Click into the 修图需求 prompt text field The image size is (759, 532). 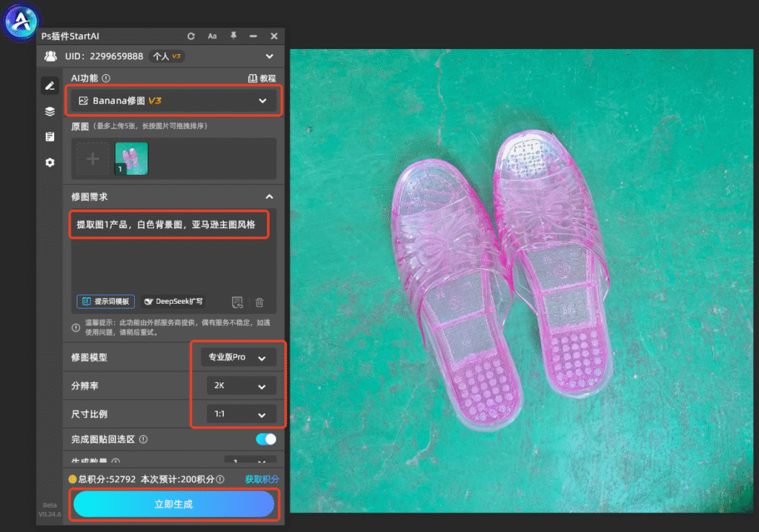point(173,251)
